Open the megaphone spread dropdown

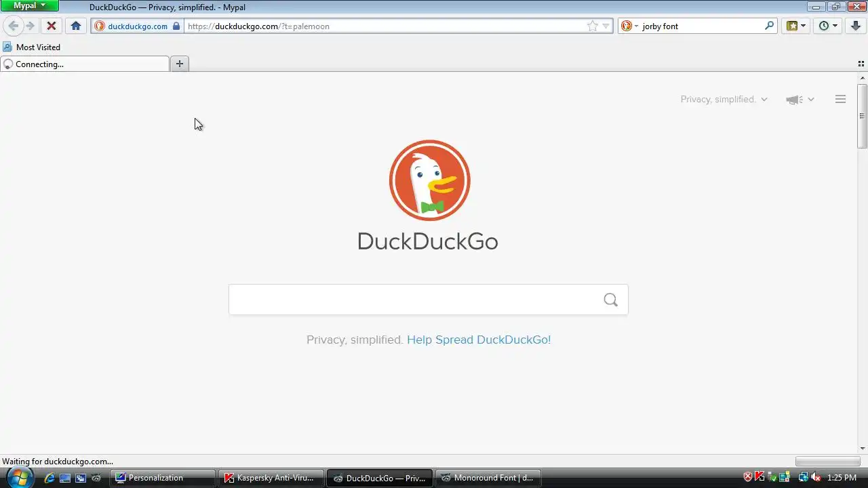click(x=800, y=100)
